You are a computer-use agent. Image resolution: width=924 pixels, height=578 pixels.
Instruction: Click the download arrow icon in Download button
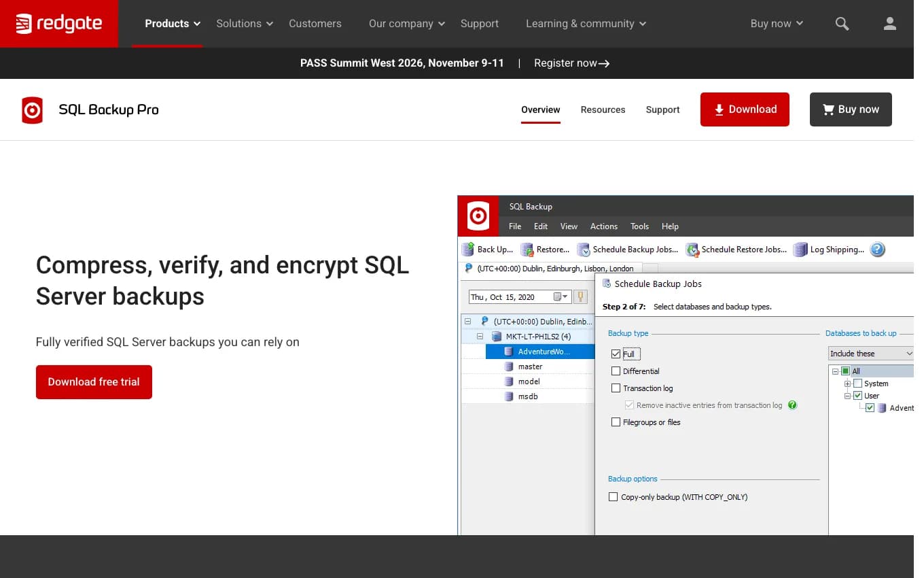[719, 109]
